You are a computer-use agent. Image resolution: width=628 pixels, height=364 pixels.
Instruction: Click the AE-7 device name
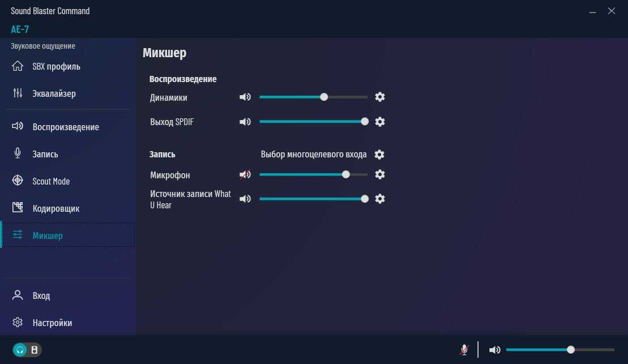coord(20,29)
